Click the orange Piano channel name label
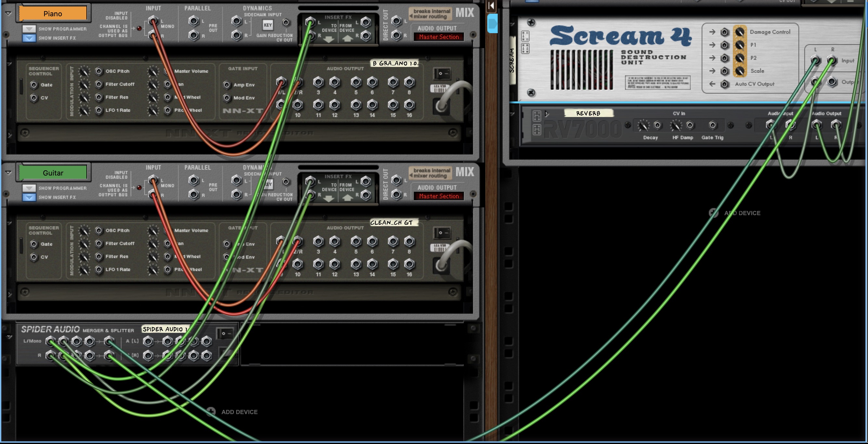The width and height of the screenshot is (868, 444). pos(53,13)
